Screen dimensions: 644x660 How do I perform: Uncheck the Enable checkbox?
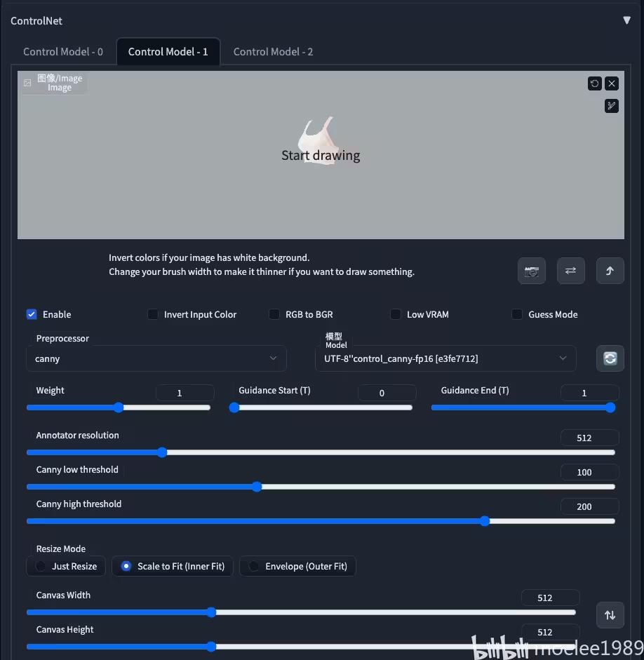(32, 314)
